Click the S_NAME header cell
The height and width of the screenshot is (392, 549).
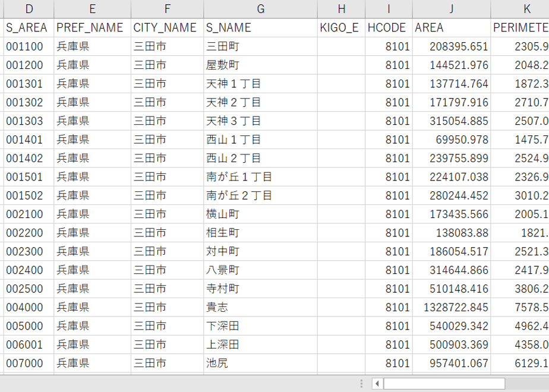[260, 28]
